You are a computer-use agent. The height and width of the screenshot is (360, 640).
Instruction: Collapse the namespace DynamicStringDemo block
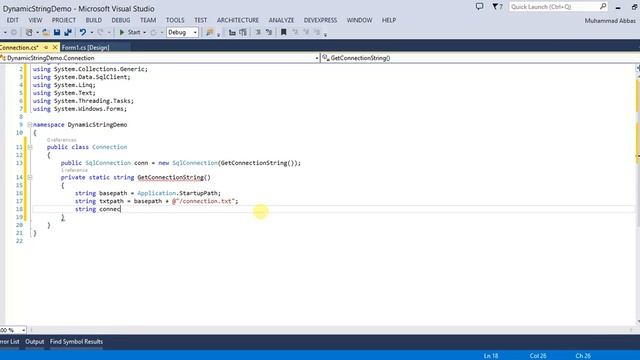coord(30,124)
